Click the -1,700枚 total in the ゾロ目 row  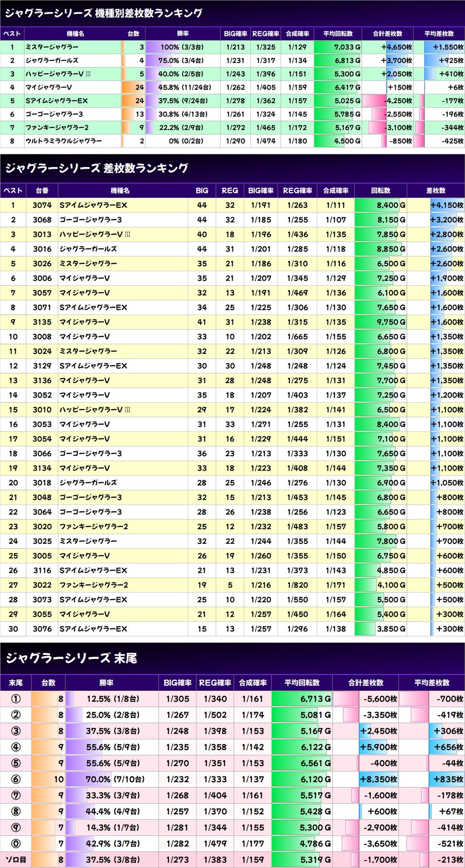366,860
